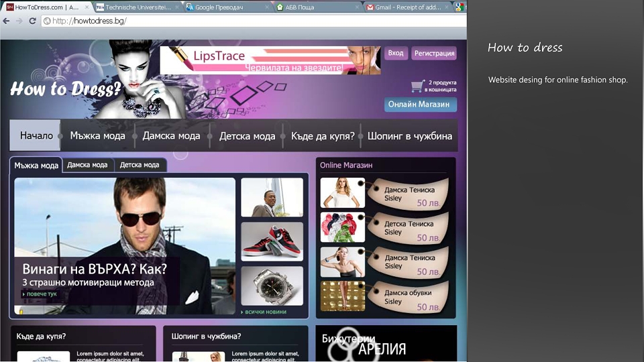Viewport: 644px width, 362px height.
Task: Select the Дамска мода news tab
Action: click(x=87, y=165)
